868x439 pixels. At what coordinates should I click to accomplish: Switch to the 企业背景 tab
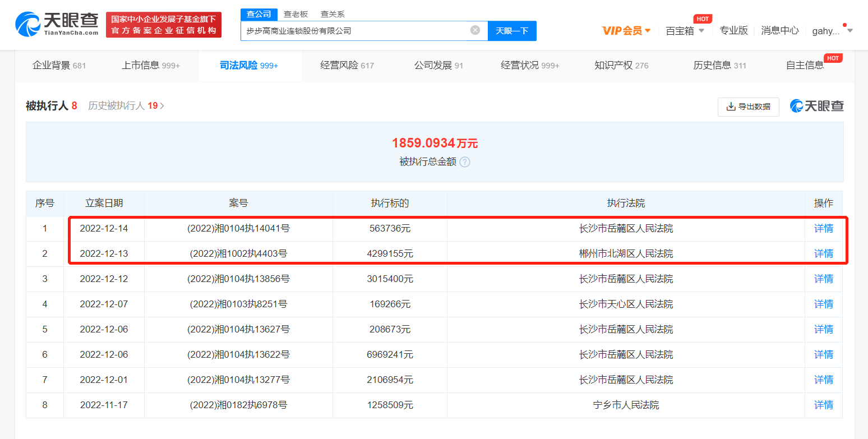tap(59, 66)
